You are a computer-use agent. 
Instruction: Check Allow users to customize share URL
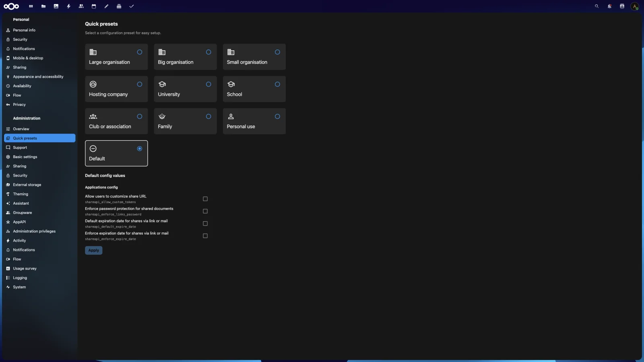pyautogui.click(x=205, y=199)
